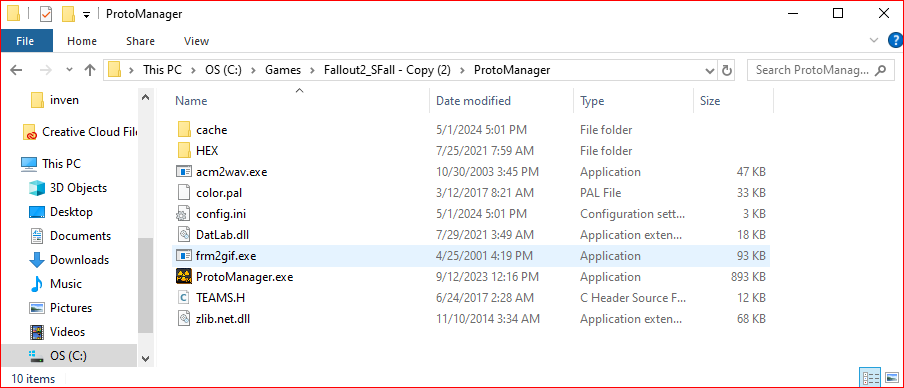
Task: Switch to Details view layout
Action: (871, 378)
